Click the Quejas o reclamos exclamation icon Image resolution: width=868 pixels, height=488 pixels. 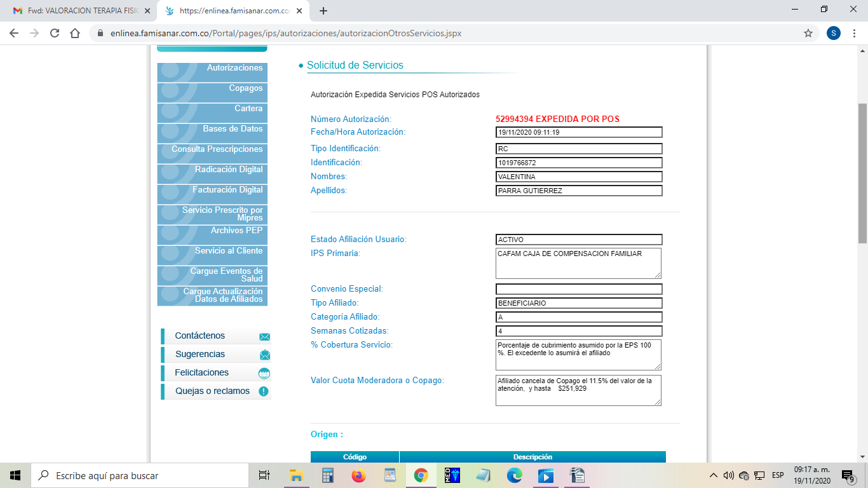click(x=264, y=391)
